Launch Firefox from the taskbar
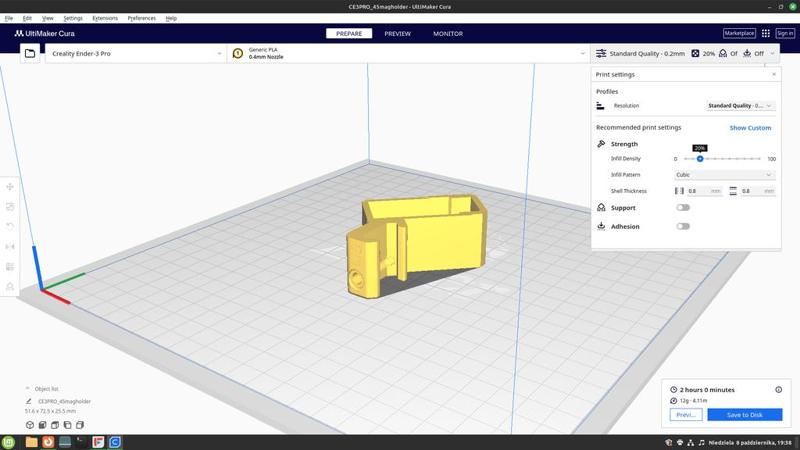Image resolution: width=800 pixels, height=450 pixels. pyautogui.click(x=48, y=442)
